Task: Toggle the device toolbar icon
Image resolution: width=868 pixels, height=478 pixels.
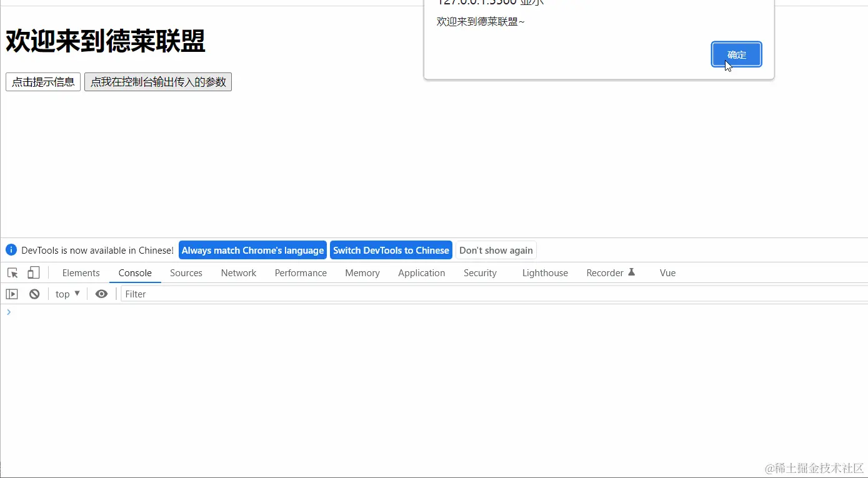Action: (x=33, y=273)
